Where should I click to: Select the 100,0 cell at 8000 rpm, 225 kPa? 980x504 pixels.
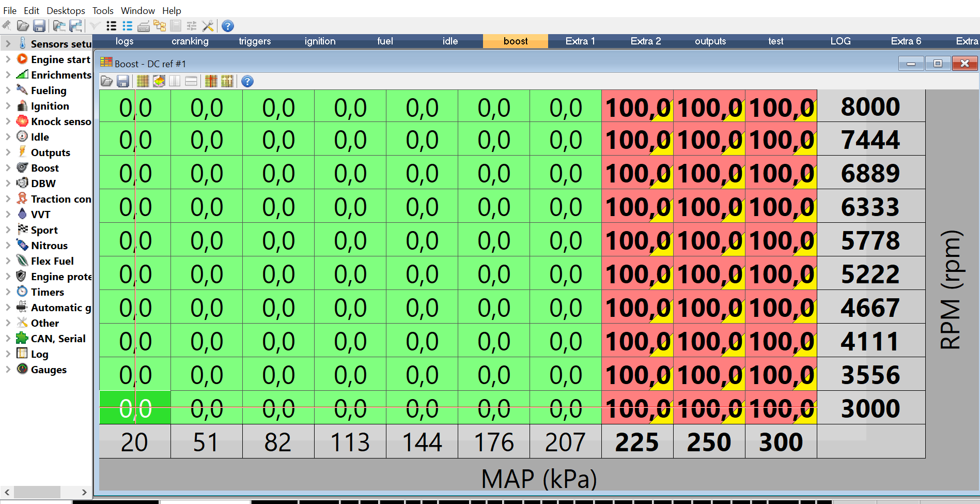[637, 108]
